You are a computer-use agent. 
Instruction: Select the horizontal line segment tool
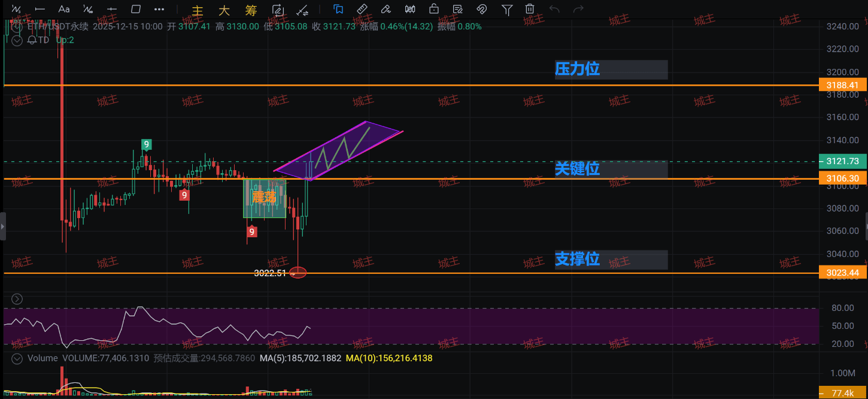pyautogui.click(x=40, y=9)
